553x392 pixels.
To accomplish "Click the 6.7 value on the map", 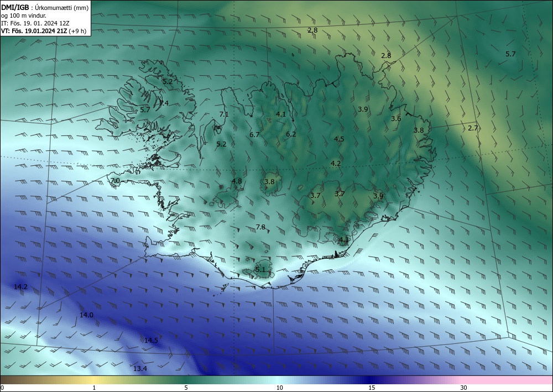I will tap(254, 135).
